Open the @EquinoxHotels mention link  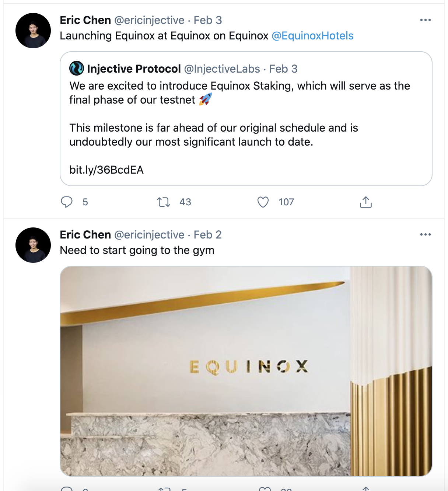coord(312,36)
